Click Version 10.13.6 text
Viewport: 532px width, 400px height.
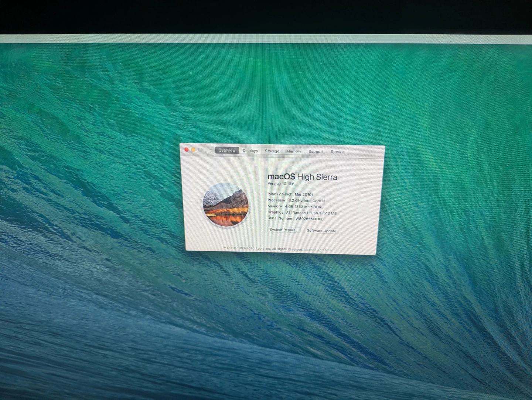(x=281, y=184)
